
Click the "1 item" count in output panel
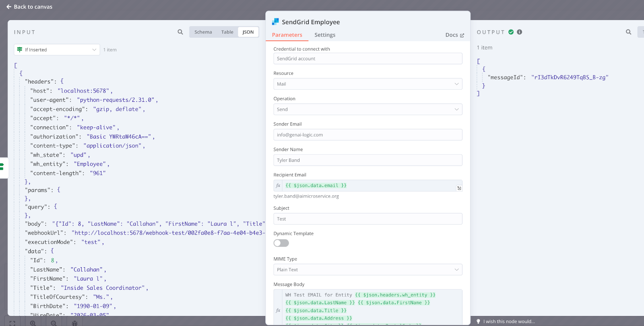tap(485, 47)
